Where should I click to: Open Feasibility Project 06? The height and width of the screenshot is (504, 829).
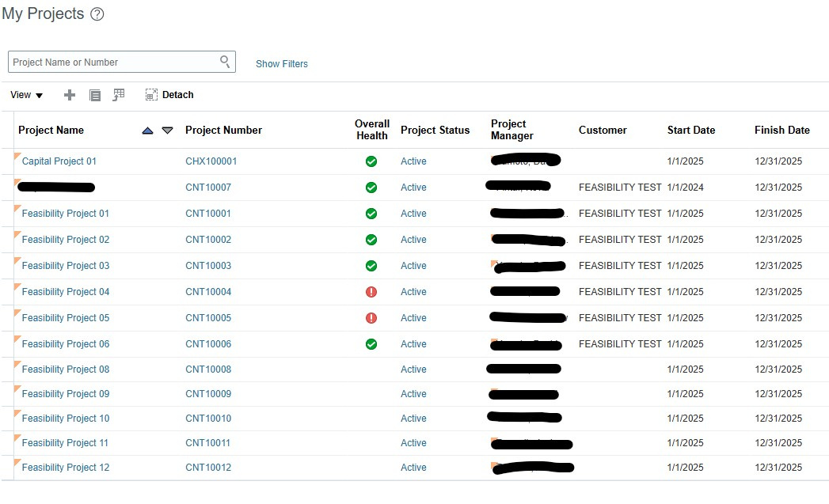[x=66, y=344]
